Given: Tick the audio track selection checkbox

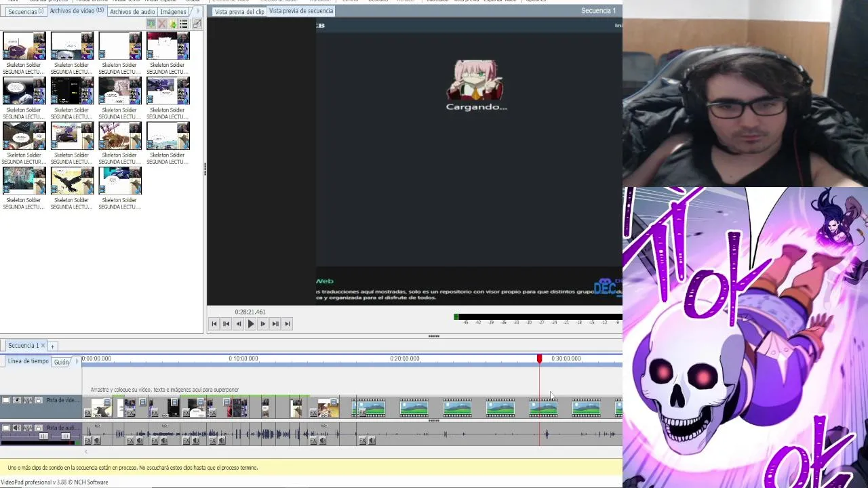Looking at the screenshot, I should coord(6,428).
